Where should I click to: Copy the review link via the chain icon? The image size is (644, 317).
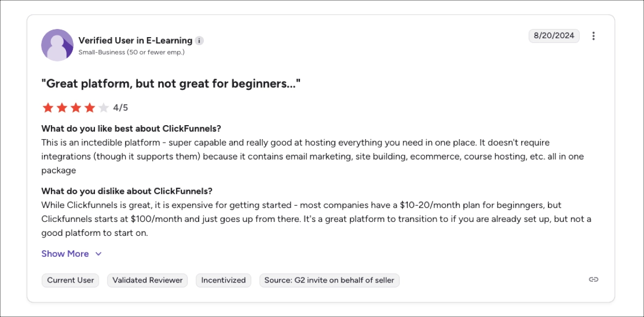[x=594, y=280]
